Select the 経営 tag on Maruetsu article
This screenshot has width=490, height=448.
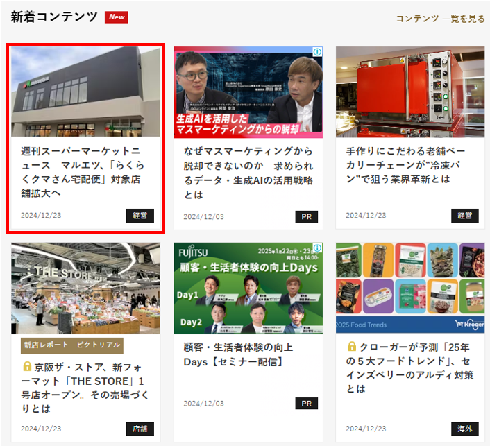pyautogui.click(x=140, y=216)
